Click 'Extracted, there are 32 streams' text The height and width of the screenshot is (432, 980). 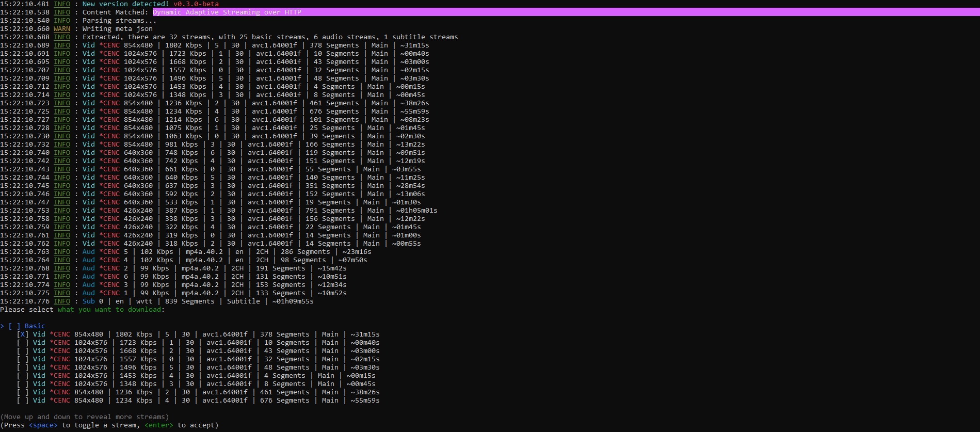(x=147, y=37)
